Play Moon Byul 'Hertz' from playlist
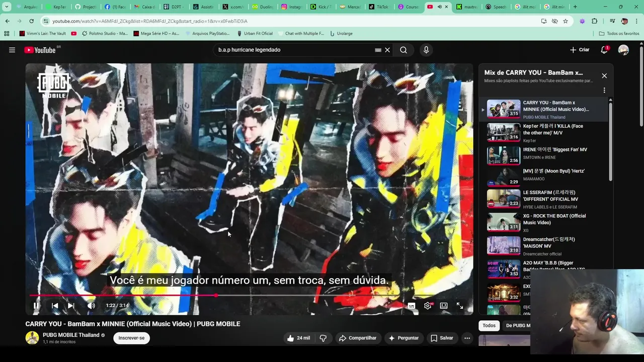644x362 pixels. [543, 176]
